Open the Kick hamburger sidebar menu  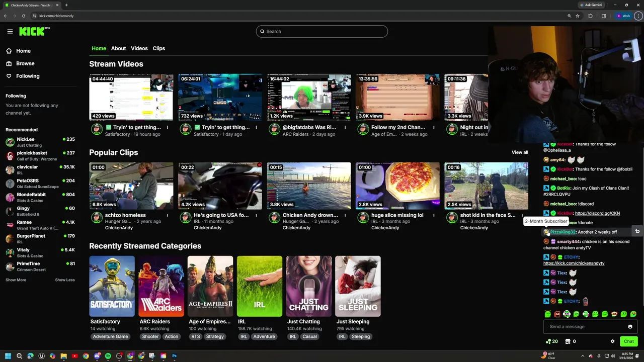[x=10, y=31]
